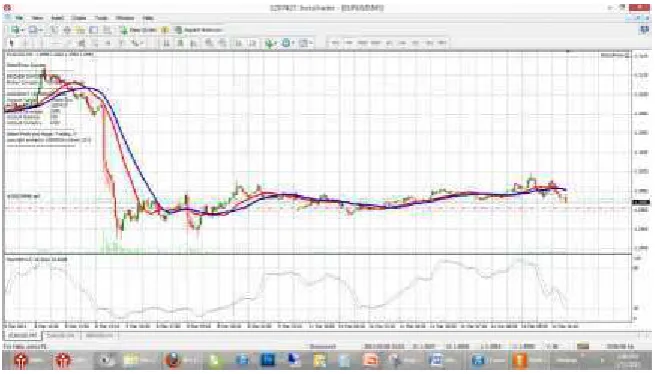Open the File menu
The width and height of the screenshot is (655, 374).
[19, 18]
